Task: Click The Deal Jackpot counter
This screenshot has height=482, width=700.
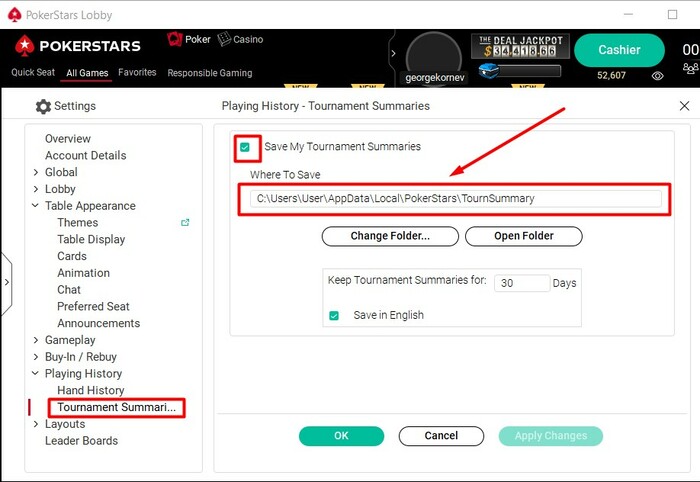Action: tap(521, 46)
